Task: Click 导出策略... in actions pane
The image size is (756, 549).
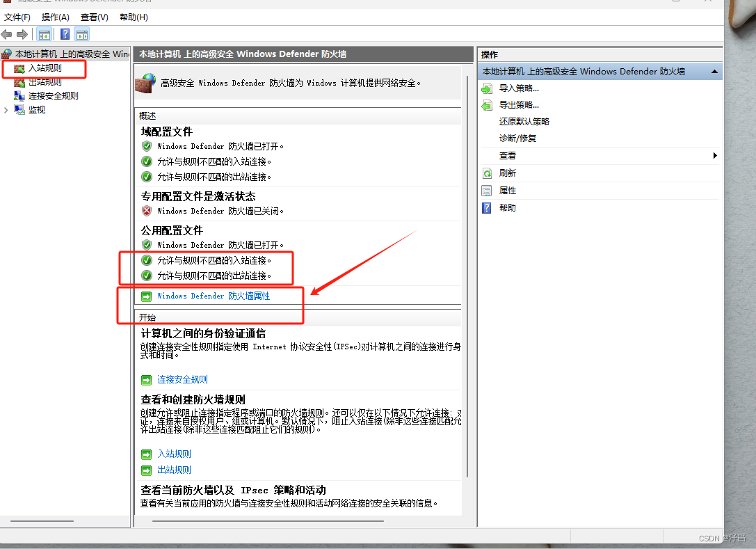Action: point(519,105)
